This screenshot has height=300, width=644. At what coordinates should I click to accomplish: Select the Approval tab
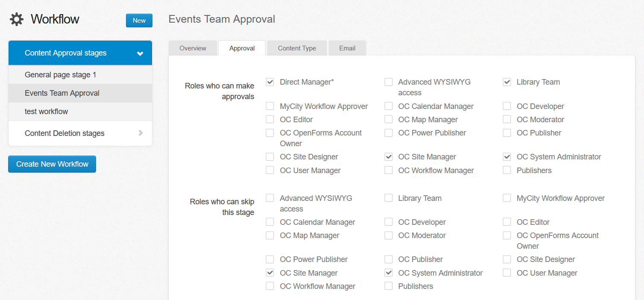coord(242,48)
